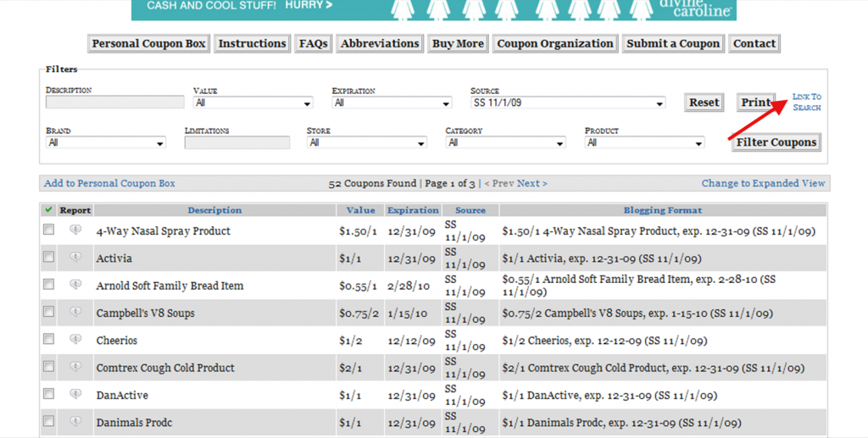The width and height of the screenshot is (868, 438).
Task: Report the Campbell's V8 Soups coupon
Action: click(x=75, y=312)
